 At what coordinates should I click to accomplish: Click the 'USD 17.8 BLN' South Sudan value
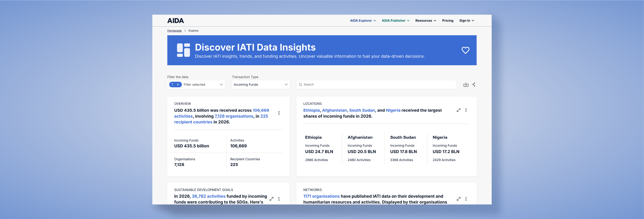[x=403, y=152]
